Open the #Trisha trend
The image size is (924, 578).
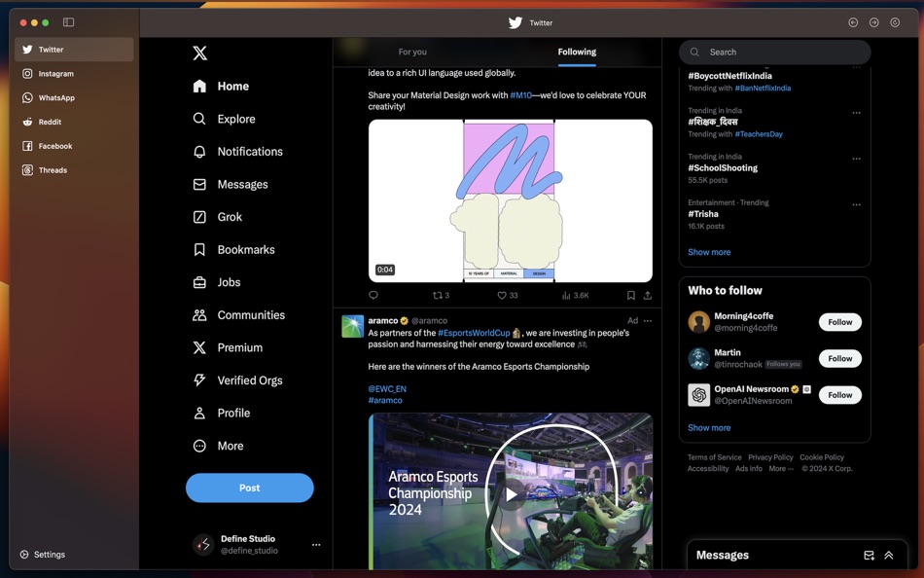tap(703, 214)
